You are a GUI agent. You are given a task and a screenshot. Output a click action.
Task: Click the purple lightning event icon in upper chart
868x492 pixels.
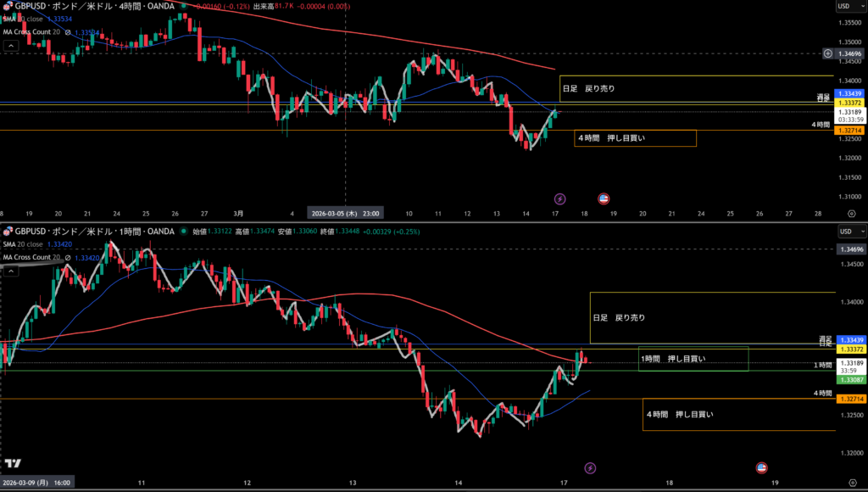click(x=559, y=198)
